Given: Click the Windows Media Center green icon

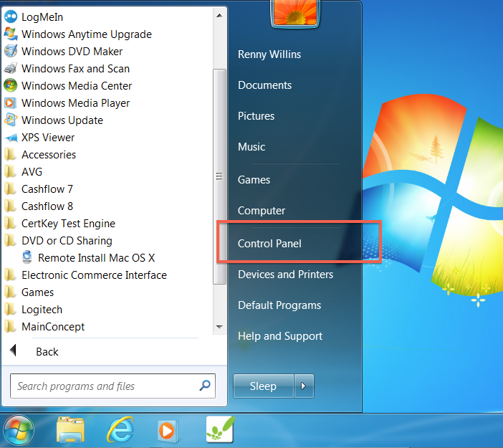Looking at the screenshot, I should (x=11, y=86).
